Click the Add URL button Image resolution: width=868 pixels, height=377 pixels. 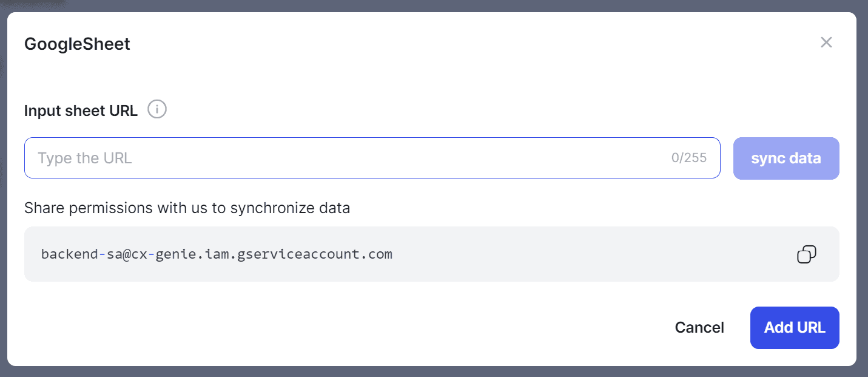click(795, 328)
